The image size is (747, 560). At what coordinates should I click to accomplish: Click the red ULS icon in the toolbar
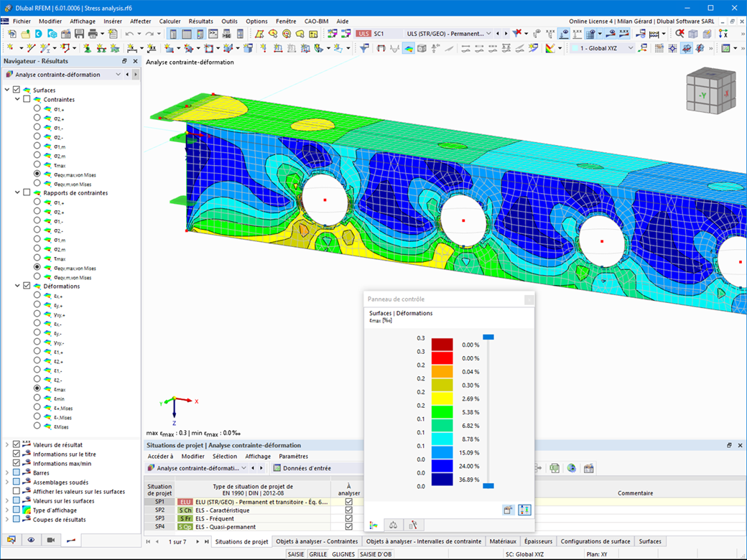point(363,33)
